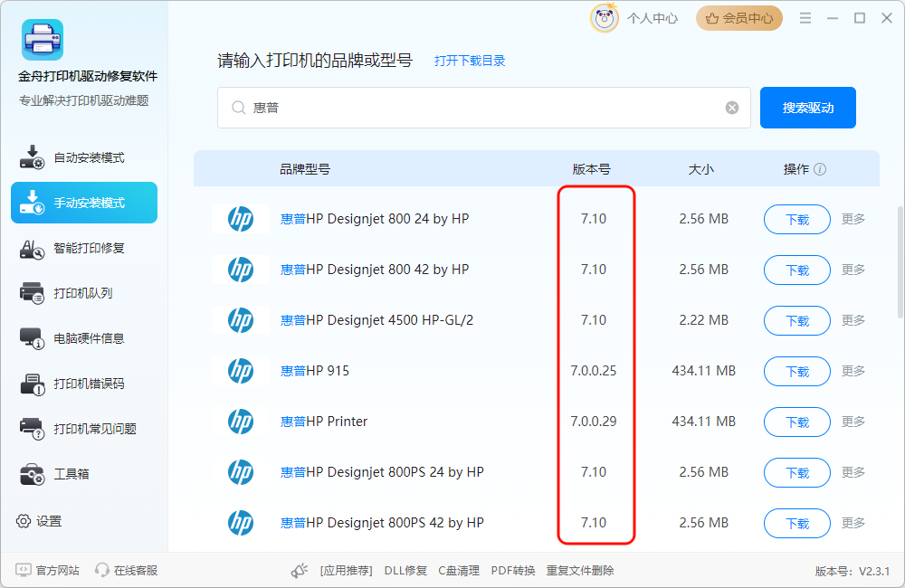The width and height of the screenshot is (905, 588).
Task: Expand 更多 for Designjet 800PS 24
Action: point(853,472)
